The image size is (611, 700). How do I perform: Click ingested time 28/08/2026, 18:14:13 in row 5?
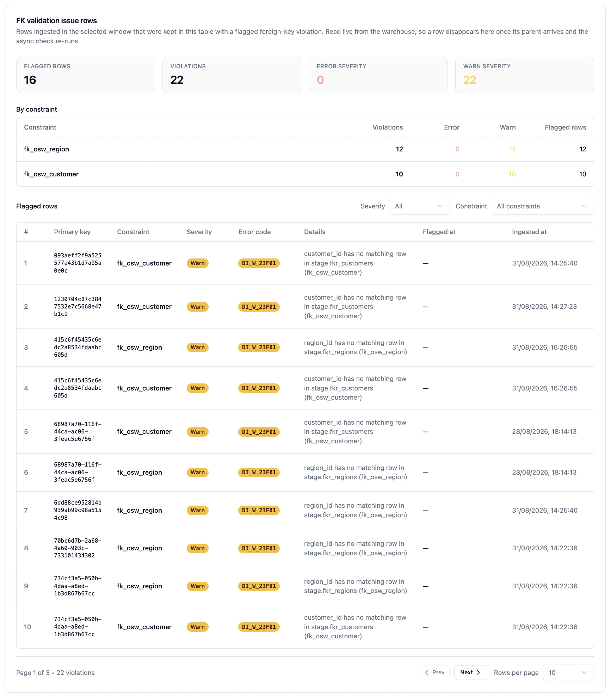544,432
